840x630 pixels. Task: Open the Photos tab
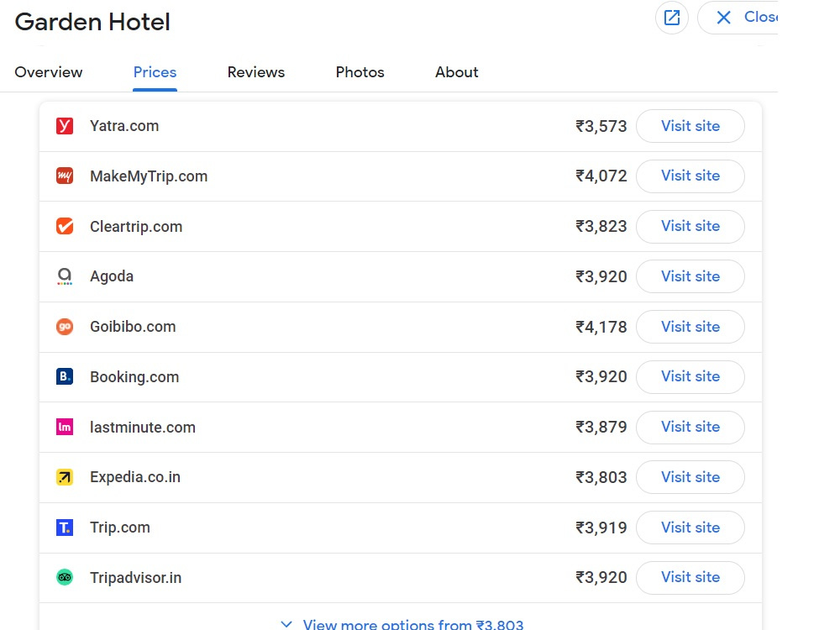360,72
